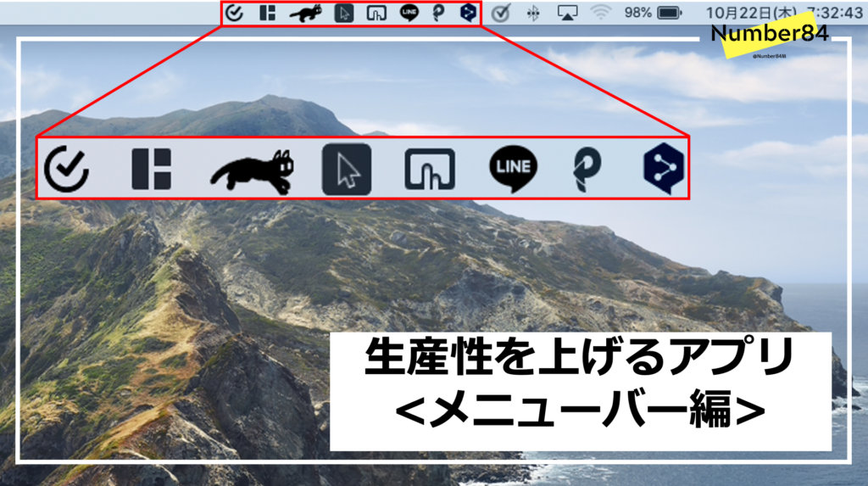The width and height of the screenshot is (868, 486).
Task: Open the circular checkmark app in the top menu bar
Action: click(x=234, y=13)
